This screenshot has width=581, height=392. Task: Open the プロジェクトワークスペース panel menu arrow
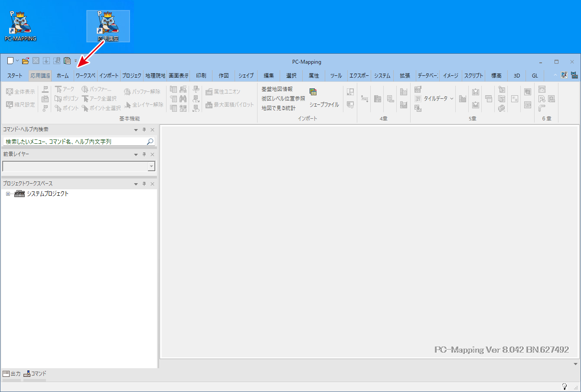(x=136, y=184)
